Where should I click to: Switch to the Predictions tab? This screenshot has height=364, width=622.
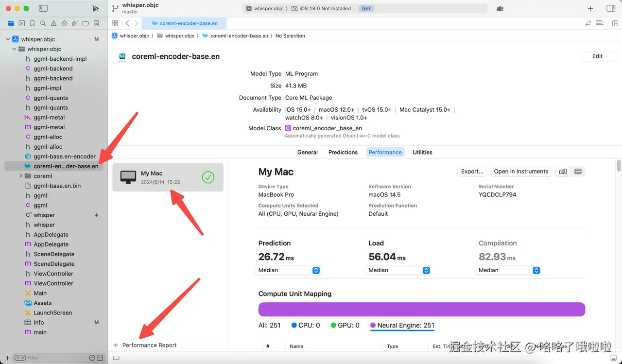pos(343,152)
